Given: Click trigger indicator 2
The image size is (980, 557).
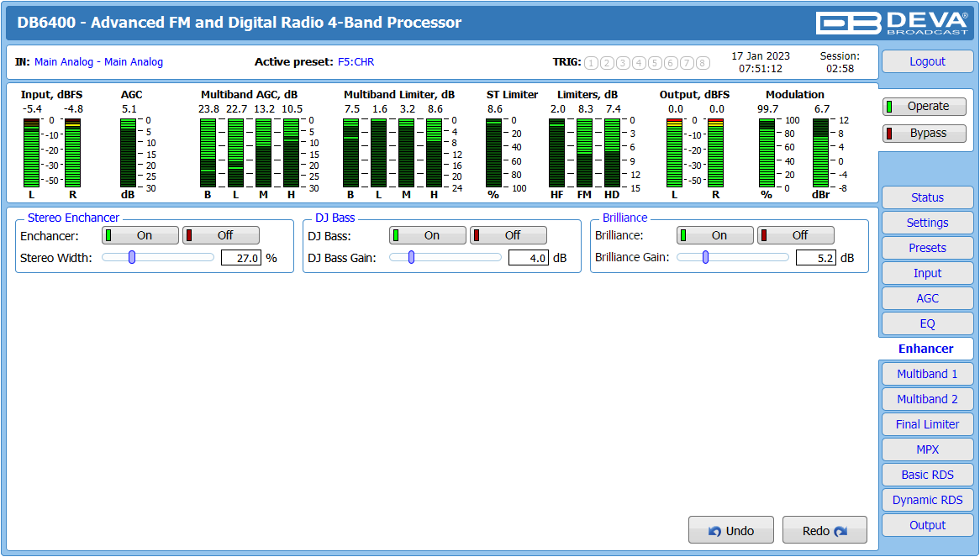Looking at the screenshot, I should 607,62.
